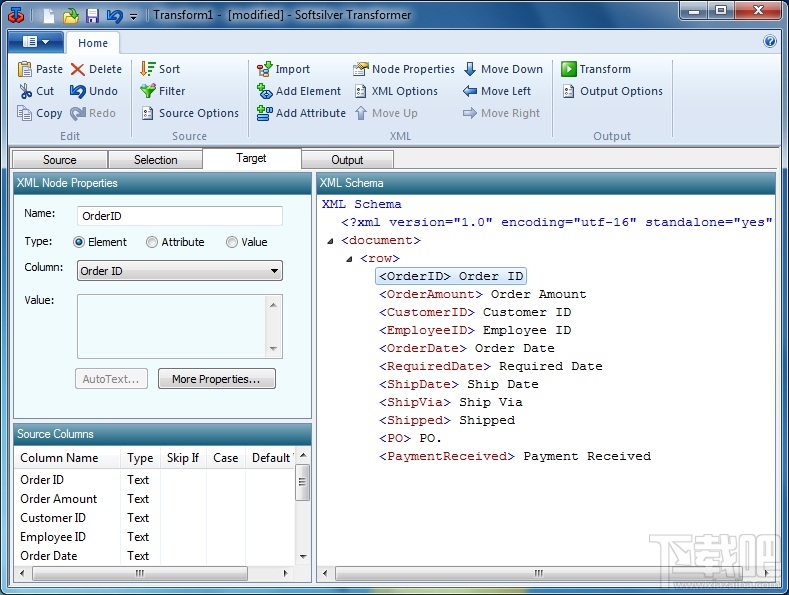Image resolution: width=789 pixels, height=595 pixels.
Task: Click the Add Element icon
Action: 264,91
